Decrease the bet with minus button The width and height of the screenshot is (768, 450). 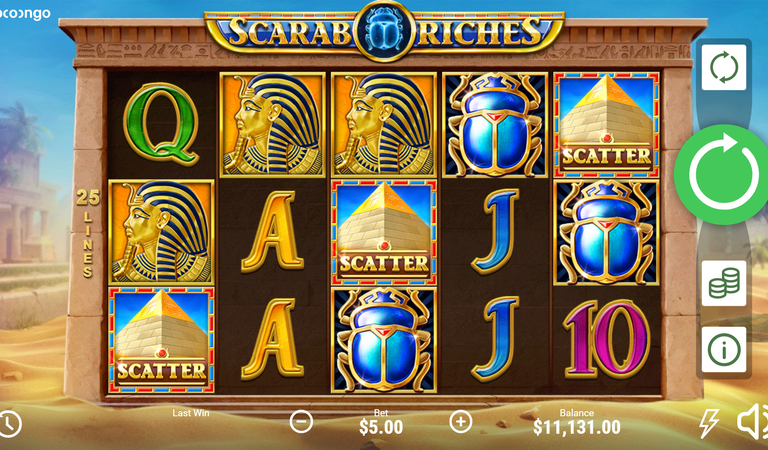(x=301, y=422)
